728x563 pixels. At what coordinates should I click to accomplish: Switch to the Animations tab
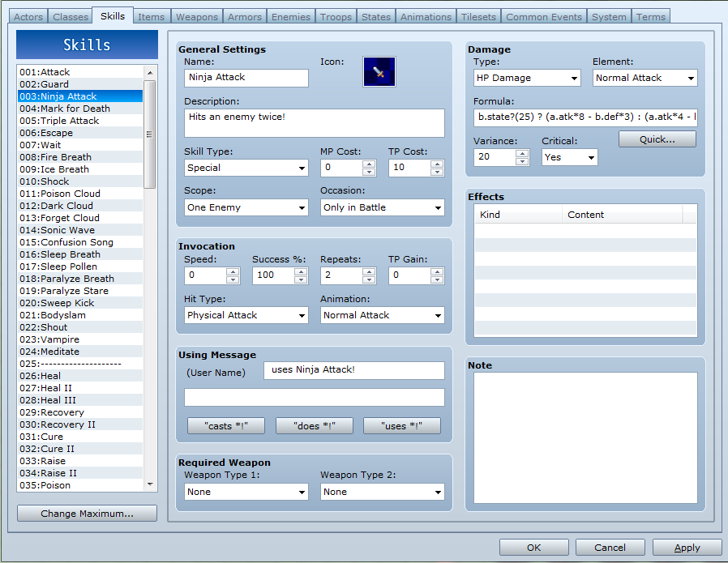pos(426,17)
